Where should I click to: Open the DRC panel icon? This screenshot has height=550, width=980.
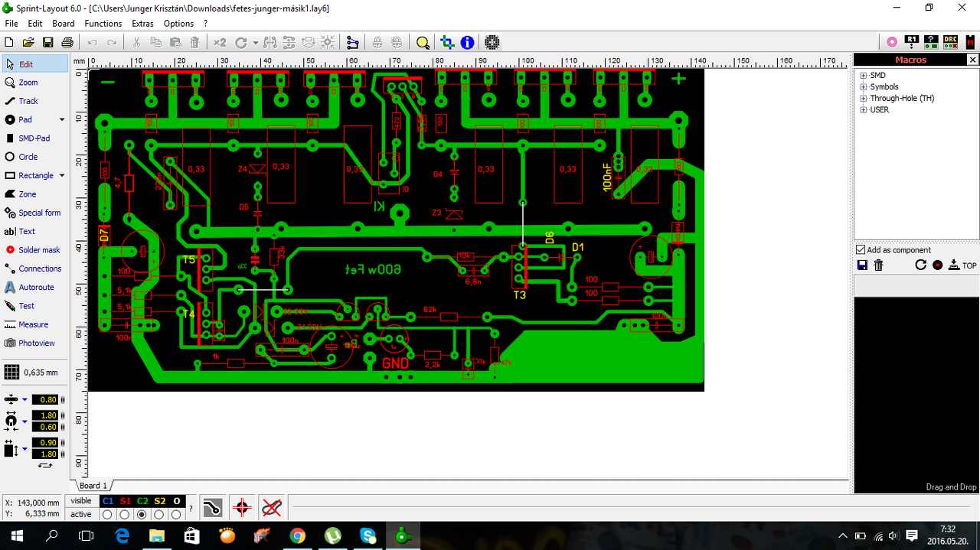(950, 42)
